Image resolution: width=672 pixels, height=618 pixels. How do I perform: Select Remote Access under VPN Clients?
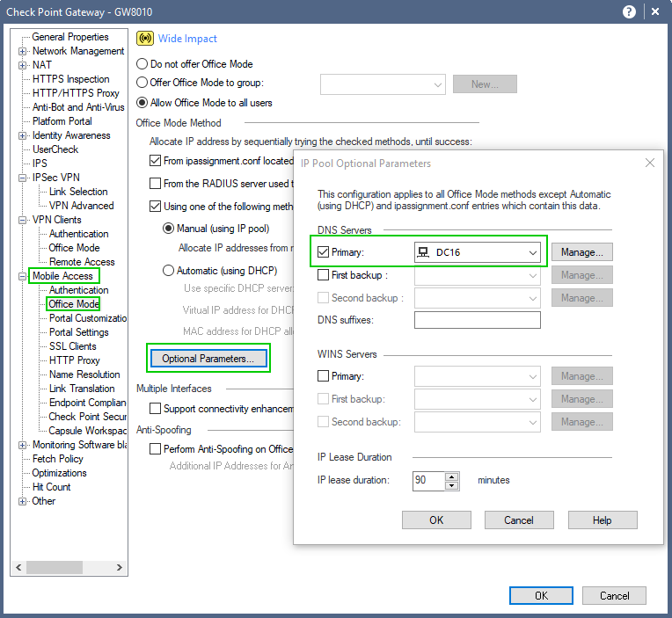[82, 262]
